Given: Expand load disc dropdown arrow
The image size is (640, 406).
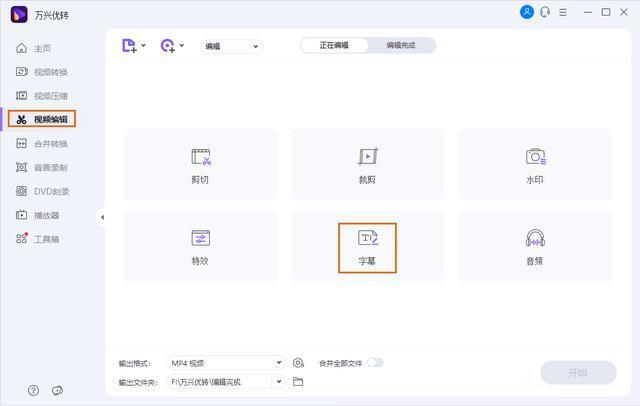Looking at the screenshot, I should [x=182, y=45].
